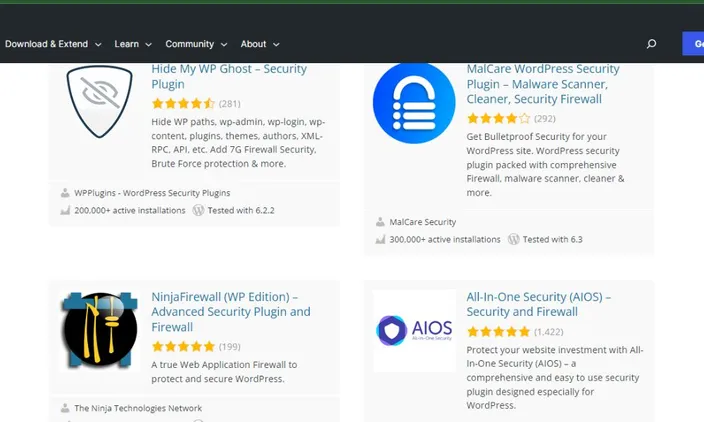Viewport: 704px width, 422px height.
Task: Open the MalCare blue padlock logo
Action: (x=414, y=103)
